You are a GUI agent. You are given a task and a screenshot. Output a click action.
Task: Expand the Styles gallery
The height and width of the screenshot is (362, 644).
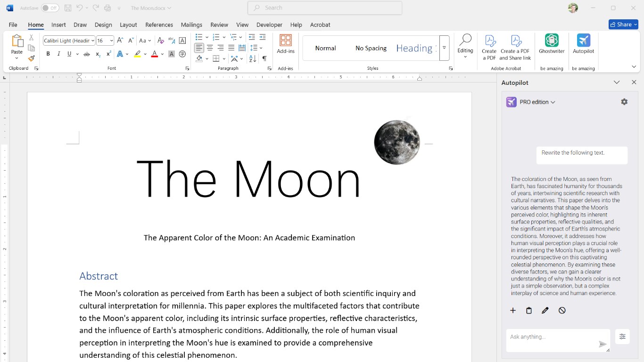pos(444,48)
